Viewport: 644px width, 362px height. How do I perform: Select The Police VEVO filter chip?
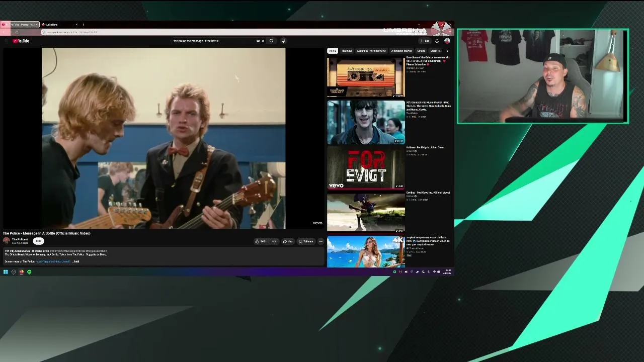click(x=371, y=51)
